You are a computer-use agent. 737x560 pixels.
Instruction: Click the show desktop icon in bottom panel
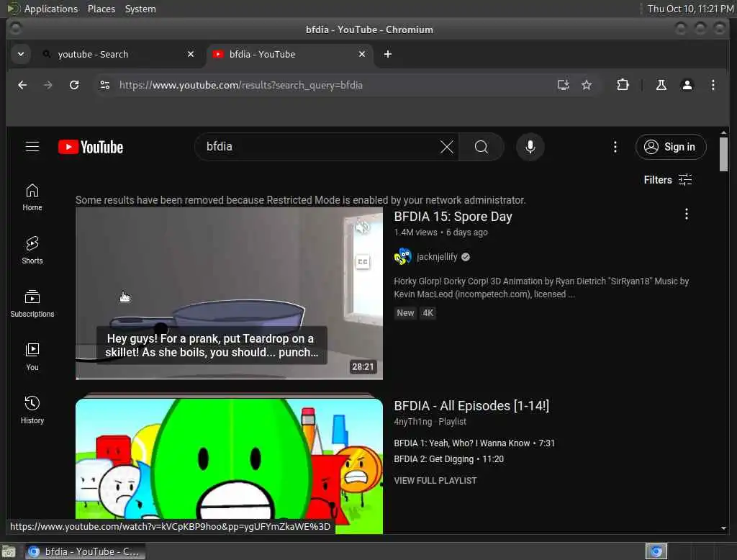[x=9, y=551]
